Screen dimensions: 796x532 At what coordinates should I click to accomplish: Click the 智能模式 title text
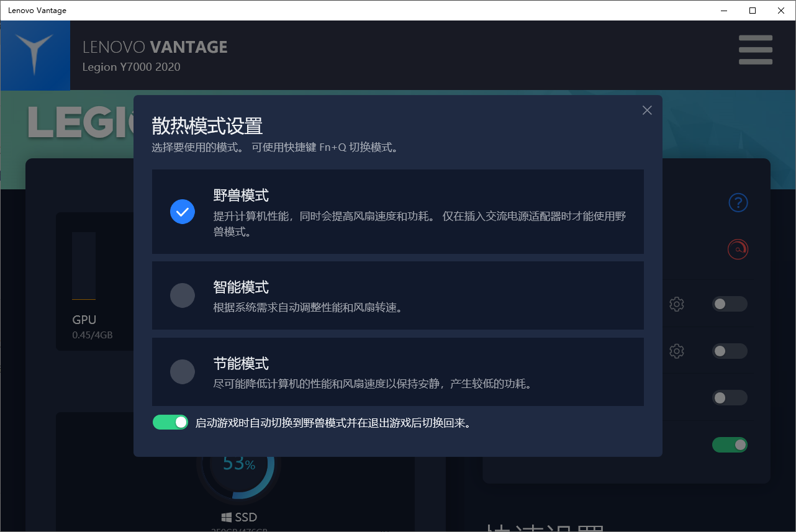click(x=241, y=287)
